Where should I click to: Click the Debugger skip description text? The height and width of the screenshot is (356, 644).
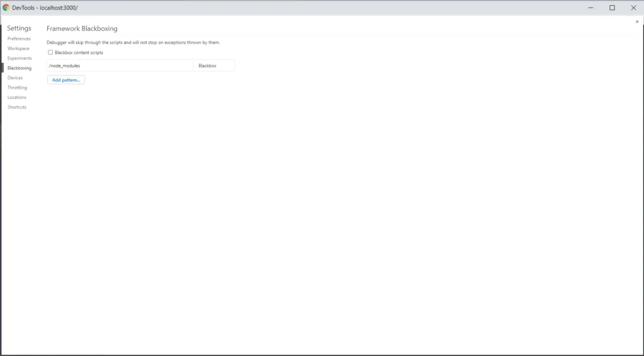tap(133, 42)
